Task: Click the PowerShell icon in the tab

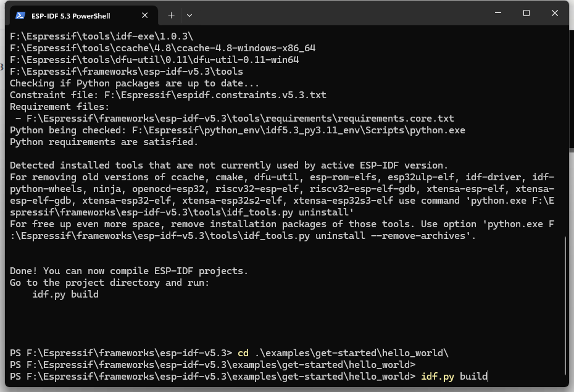Action: pos(20,15)
